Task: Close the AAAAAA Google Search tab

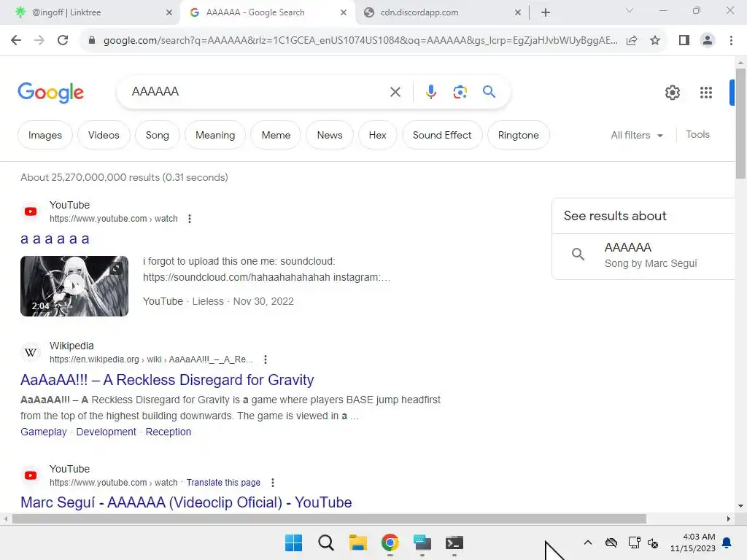Action: 344,12
